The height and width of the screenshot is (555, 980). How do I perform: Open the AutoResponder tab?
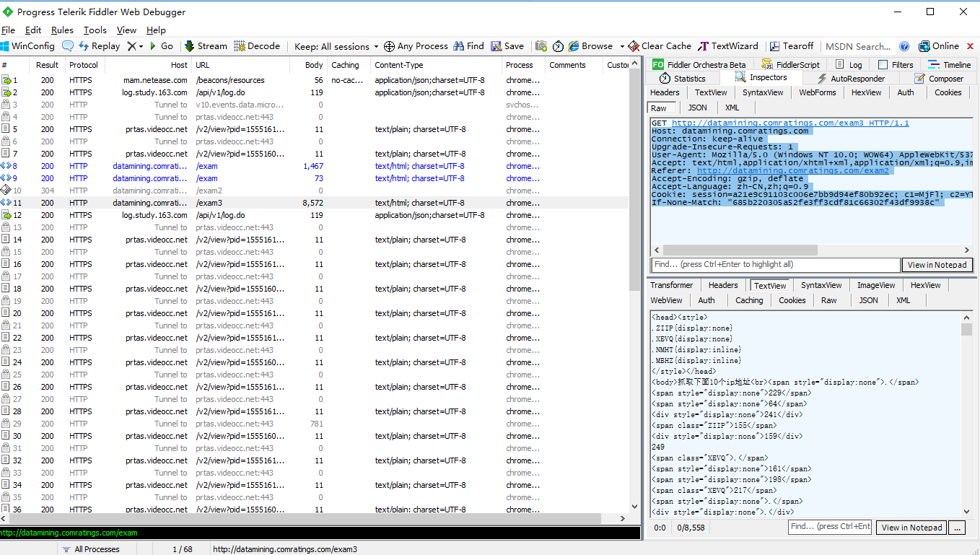click(x=850, y=78)
